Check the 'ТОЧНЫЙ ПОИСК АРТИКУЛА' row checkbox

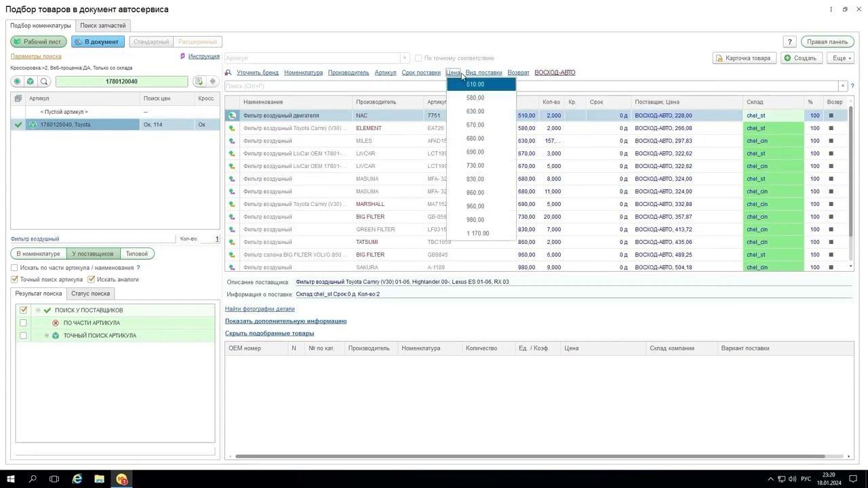[x=23, y=336]
